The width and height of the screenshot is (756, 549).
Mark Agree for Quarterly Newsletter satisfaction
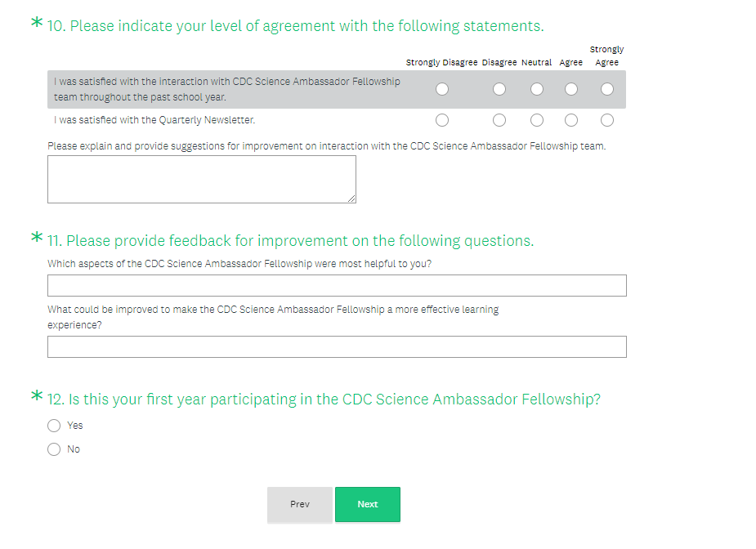pos(571,120)
